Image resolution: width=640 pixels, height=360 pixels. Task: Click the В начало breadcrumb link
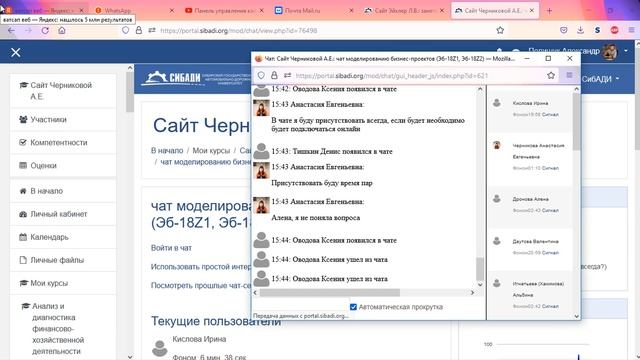(x=167, y=151)
